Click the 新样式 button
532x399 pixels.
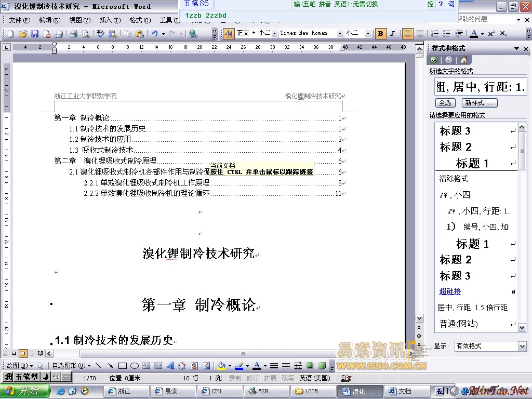(480, 103)
